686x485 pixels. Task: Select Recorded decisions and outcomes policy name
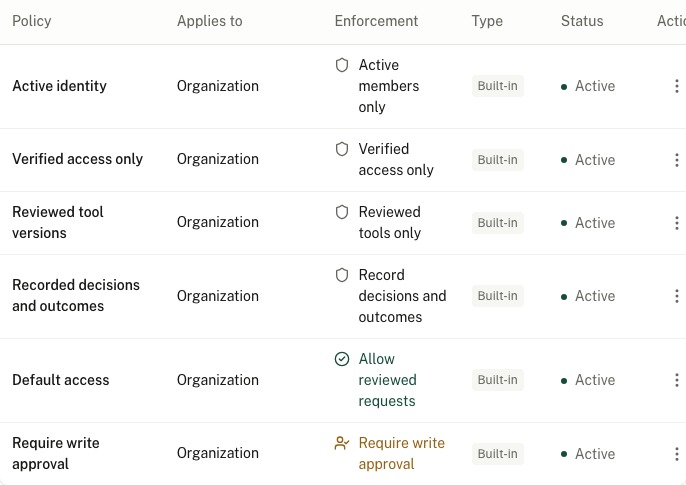(76, 296)
